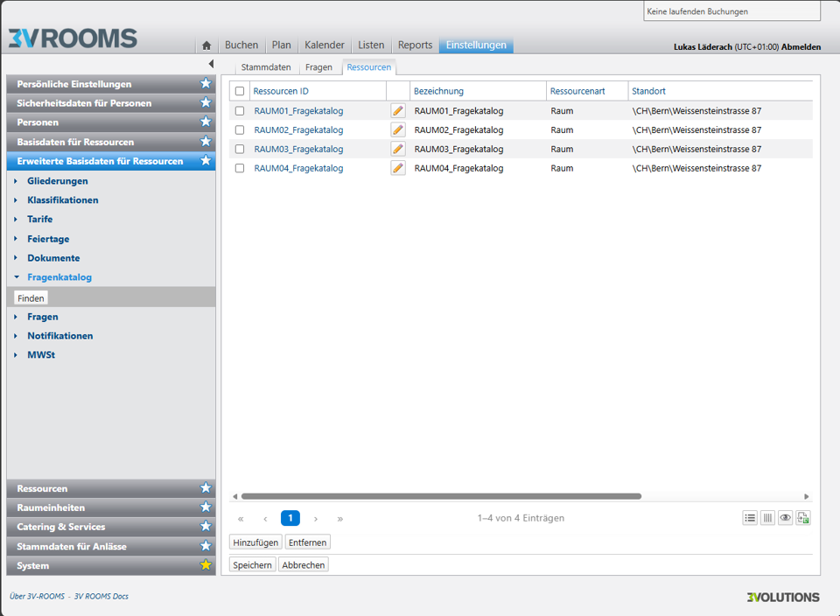The height and width of the screenshot is (616, 840).
Task: Click the list view icon below table
Action: point(750,518)
